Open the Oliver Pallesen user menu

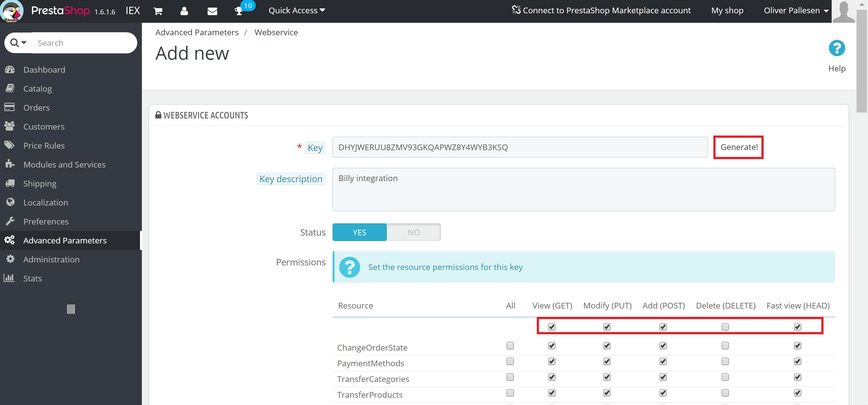pos(796,10)
